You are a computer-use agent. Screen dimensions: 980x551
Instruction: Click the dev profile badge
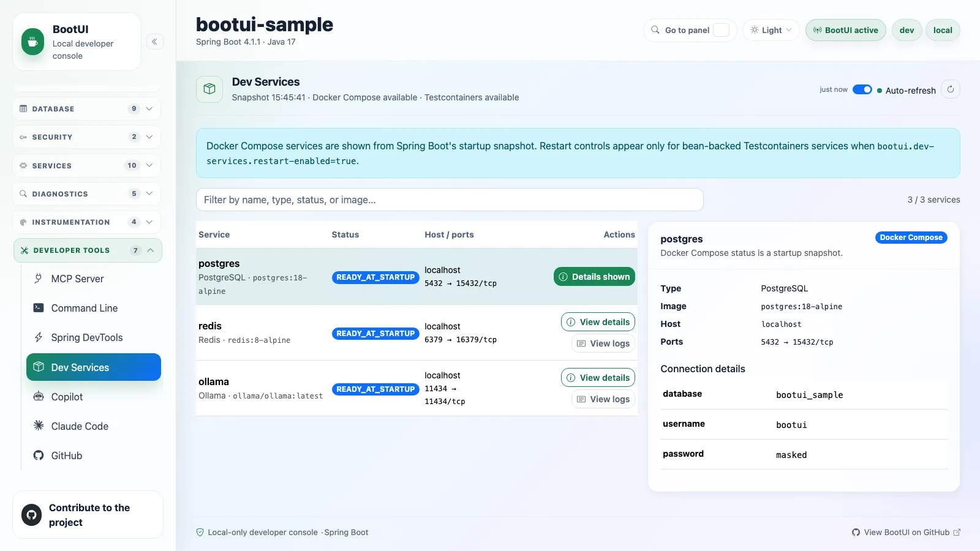click(907, 30)
